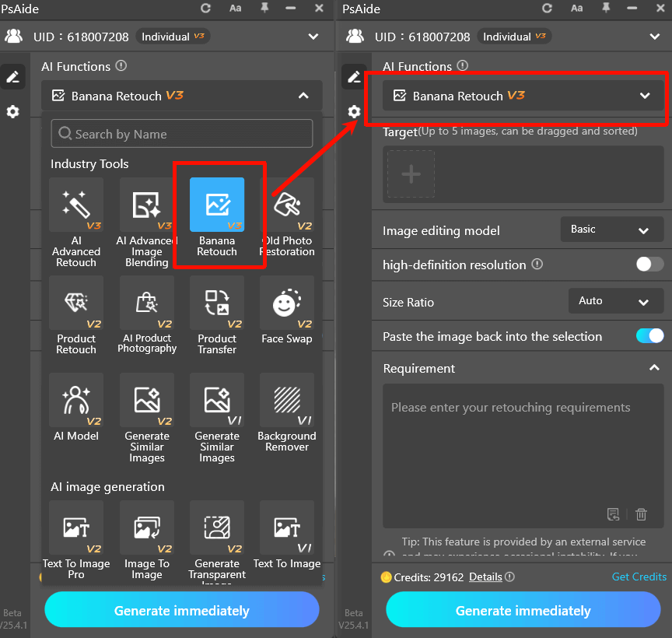The height and width of the screenshot is (638, 672).
Task: Open the Get Credits link
Action: tap(639, 577)
